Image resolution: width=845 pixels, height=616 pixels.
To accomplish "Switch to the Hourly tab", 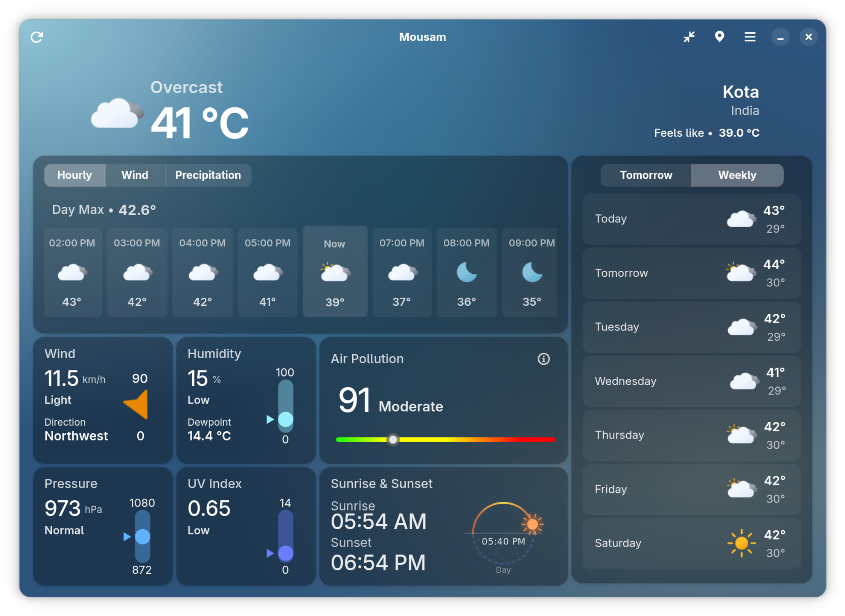I will tap(75, 175).
